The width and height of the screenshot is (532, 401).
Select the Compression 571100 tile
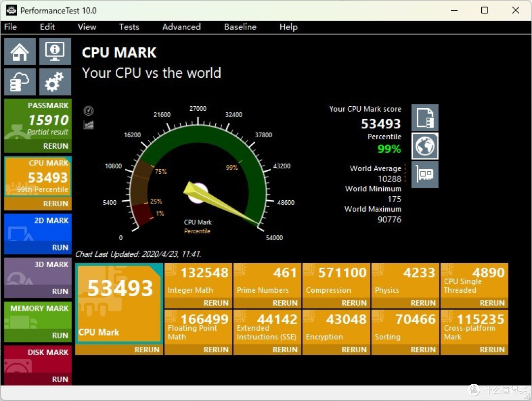coord(336,280)
